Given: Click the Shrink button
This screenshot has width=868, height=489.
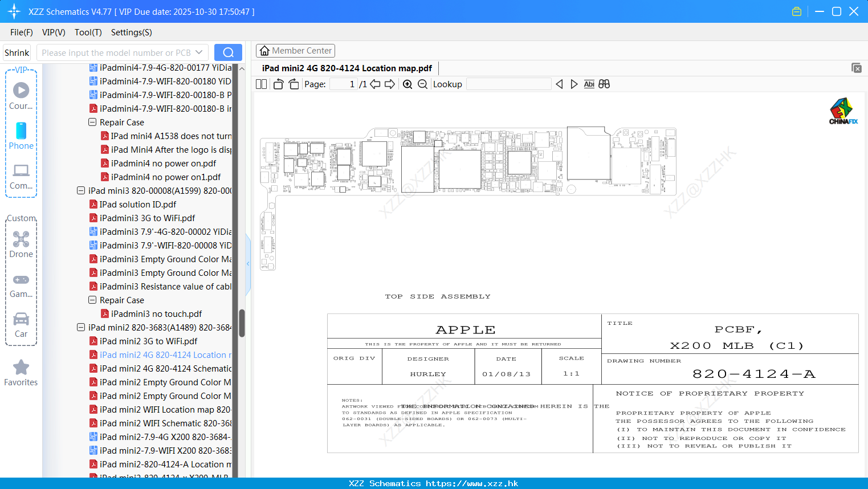Looking at the screenshot, I should (17, 52).
